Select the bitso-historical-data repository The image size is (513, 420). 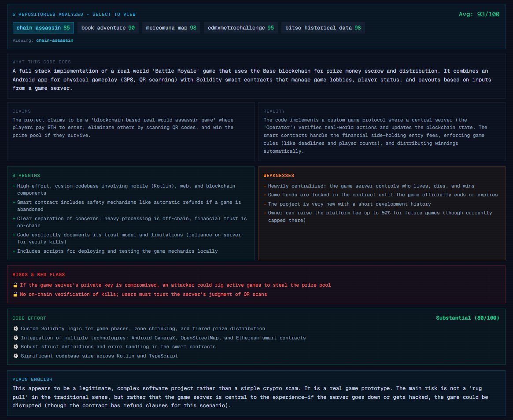323,28
